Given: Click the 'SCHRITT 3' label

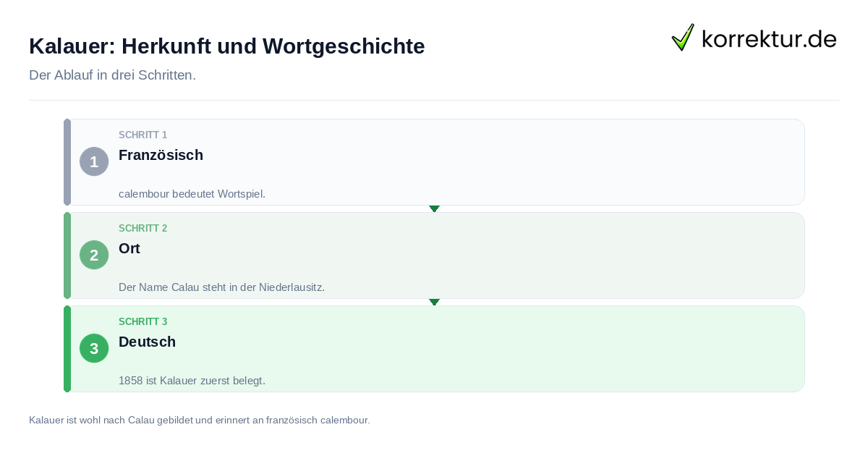Looking at the screenshot, I should [143, 322].
